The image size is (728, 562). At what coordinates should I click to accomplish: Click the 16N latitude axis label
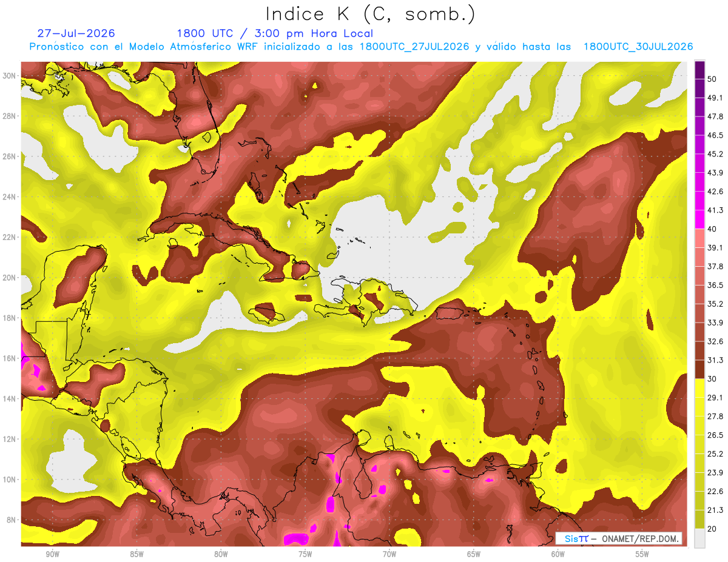coord(10,358)
